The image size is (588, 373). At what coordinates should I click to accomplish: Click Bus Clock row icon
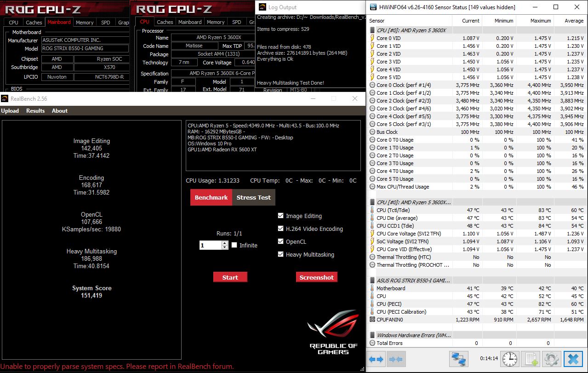click(x=372, y=132)
